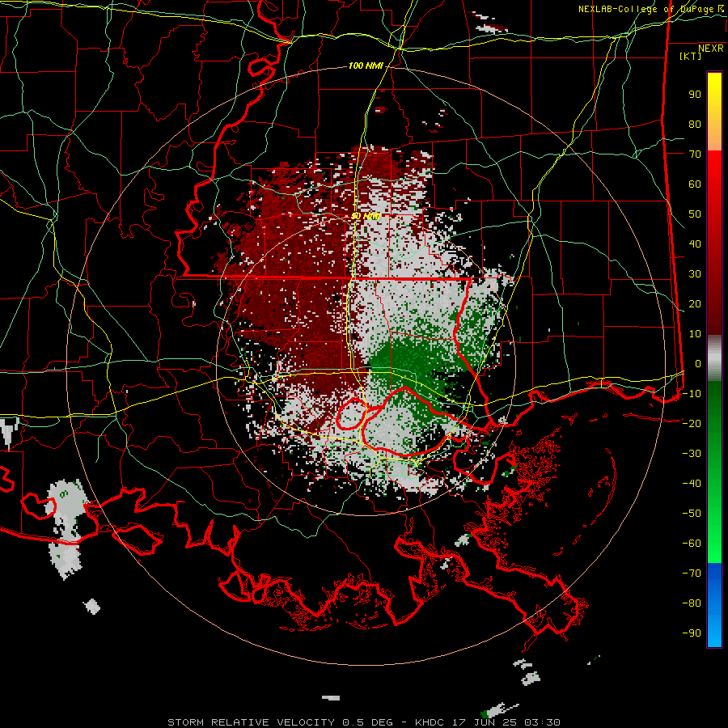Click the gray zero-velocity band on color scale
This screenshot has height=728, width=728.
click(x=714, y=358)
